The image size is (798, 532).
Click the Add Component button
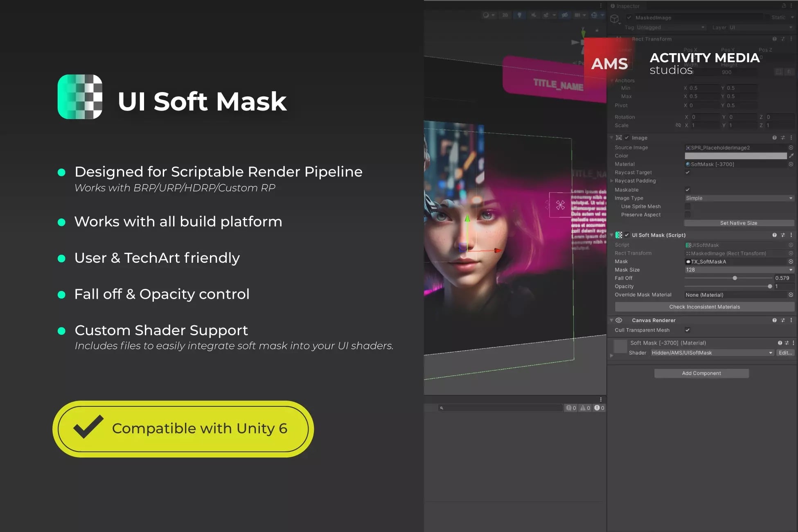click(x=701, y=373)
